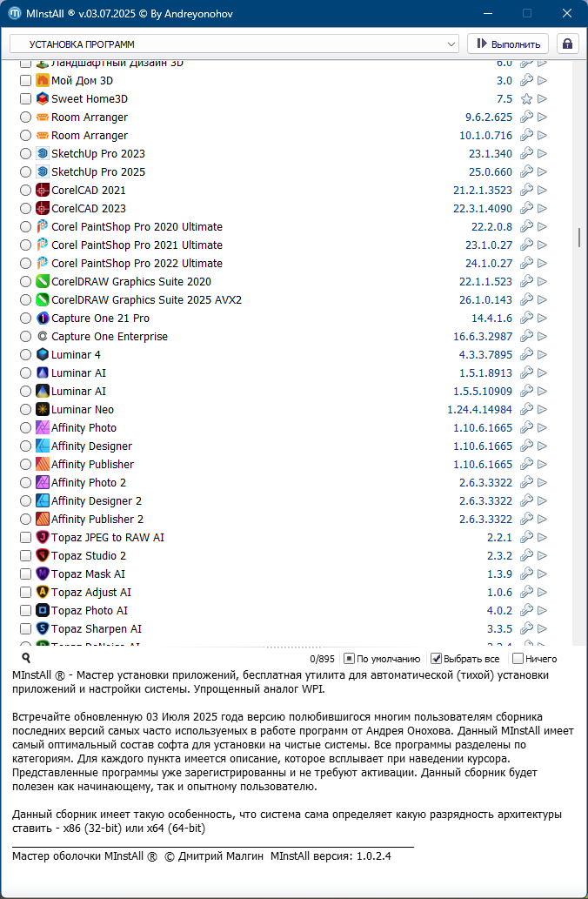Click the CorelCAD 2023 app icon

[x=43, y=208]
